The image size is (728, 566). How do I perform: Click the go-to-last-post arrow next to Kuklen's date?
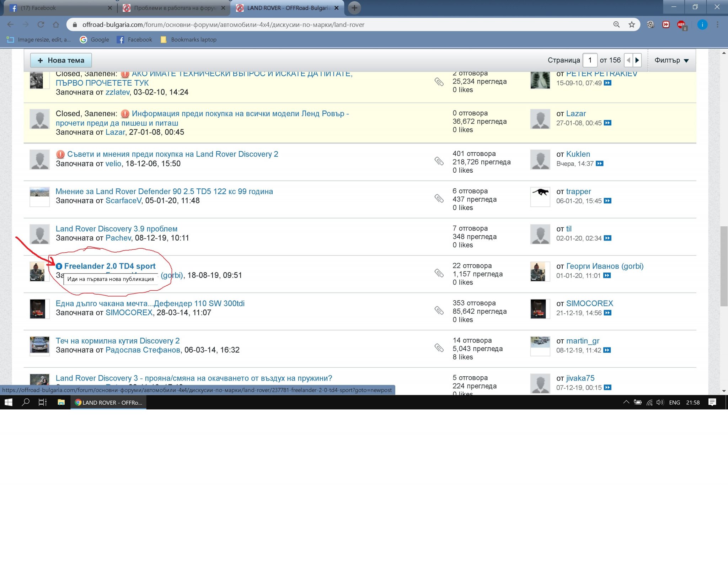[x=600, y=163]
